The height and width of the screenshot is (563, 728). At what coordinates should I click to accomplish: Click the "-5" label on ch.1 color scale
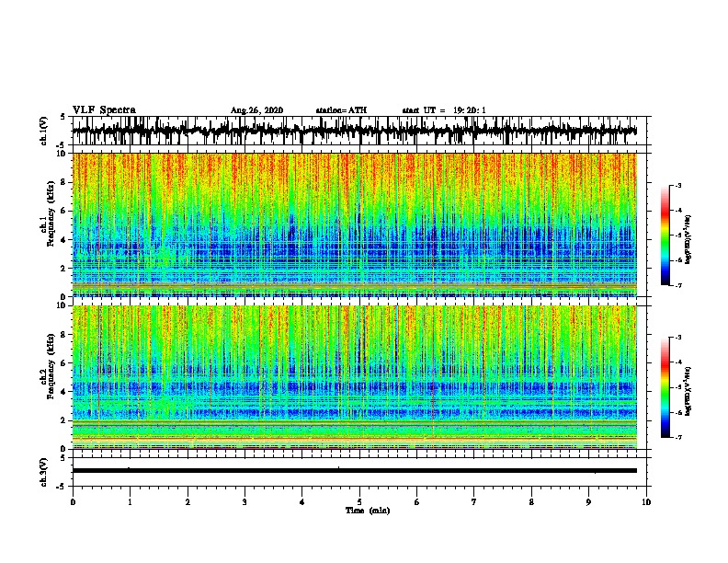(677, 236)
